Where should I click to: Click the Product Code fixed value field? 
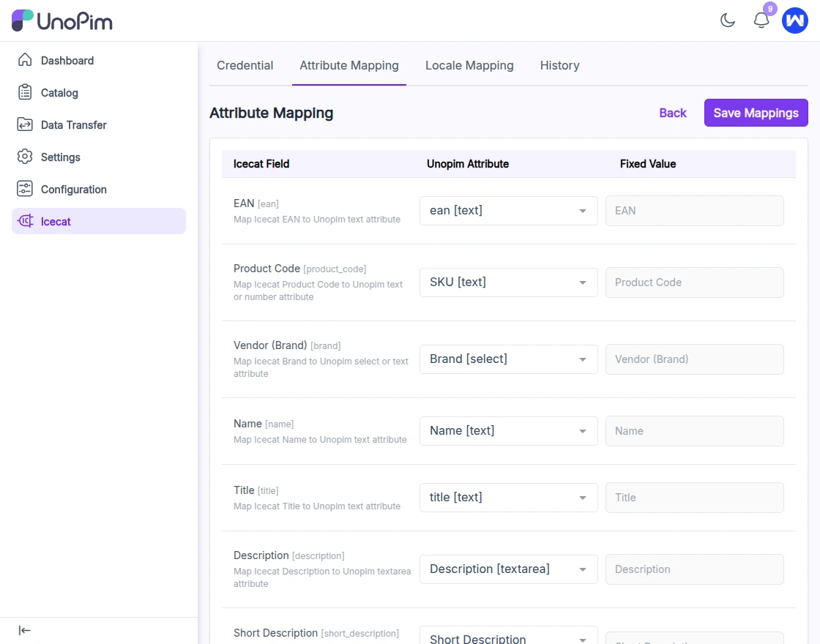pyautogui.click(x=695, y=282)
